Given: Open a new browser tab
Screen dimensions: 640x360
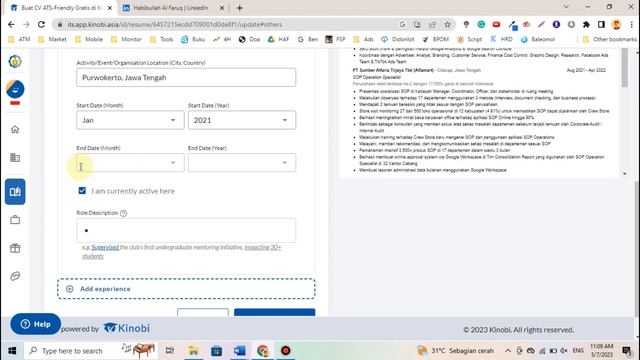Looking at the screenshot, I should (x=240, y=8).
